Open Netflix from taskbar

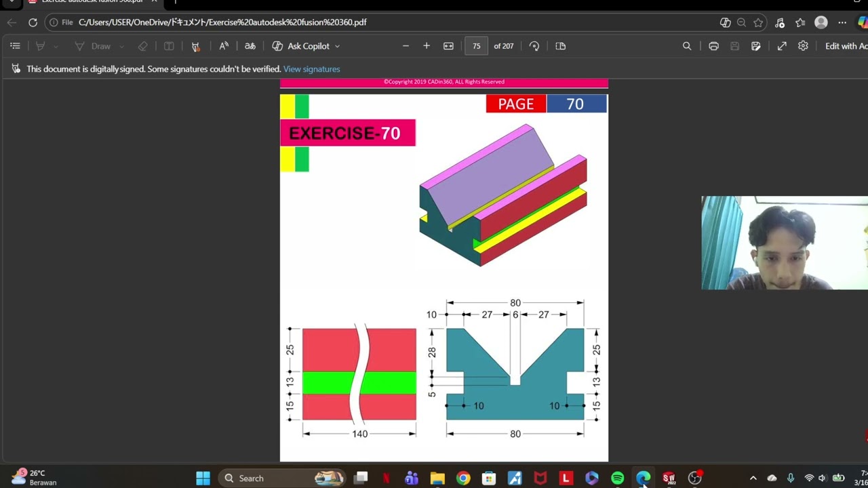coord(386,479)
